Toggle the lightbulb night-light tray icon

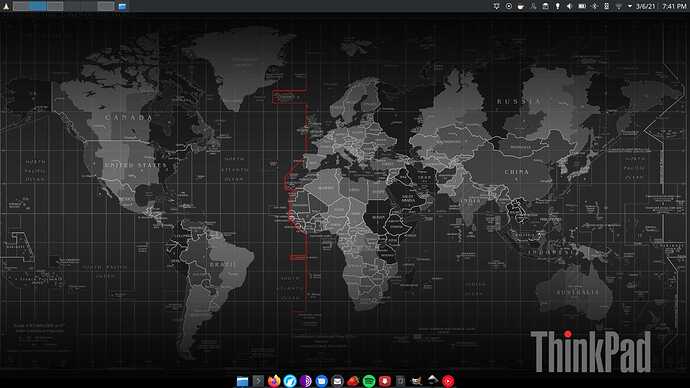(x=558, y=6)
